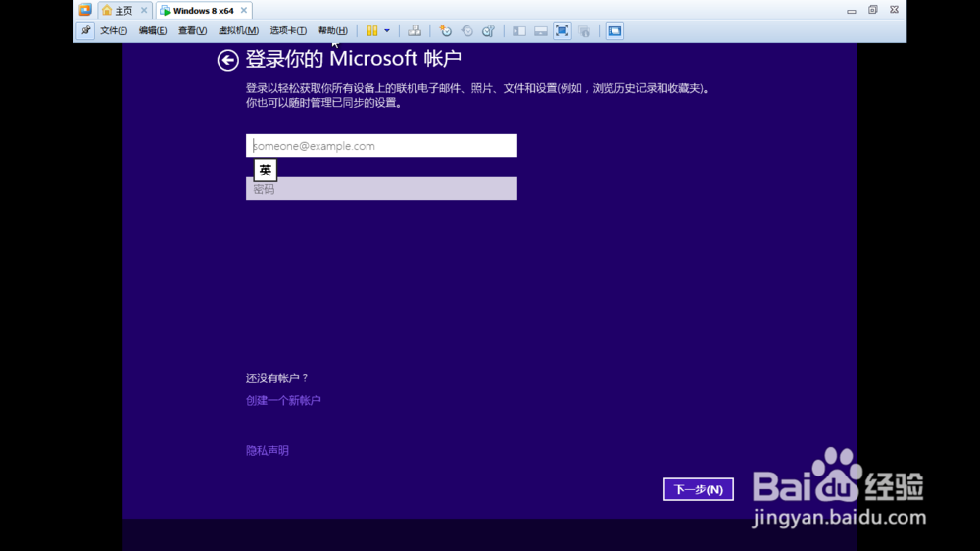Go back using the arrow icon
The image size is (980, 551).
(228, 60)
